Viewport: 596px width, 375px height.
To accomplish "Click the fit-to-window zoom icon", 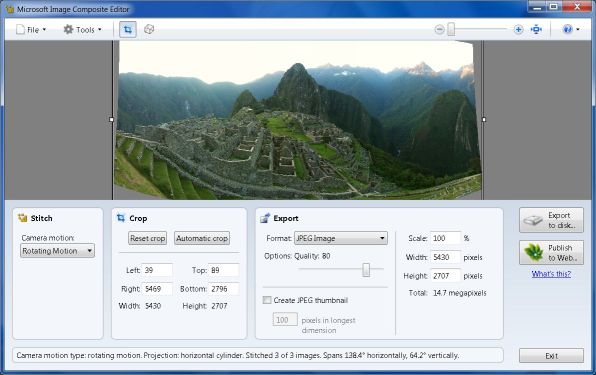I will 536,29.
